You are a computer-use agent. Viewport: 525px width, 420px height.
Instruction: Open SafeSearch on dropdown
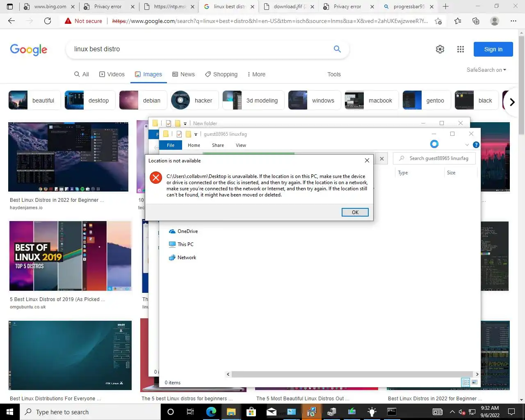click(486, 70)
